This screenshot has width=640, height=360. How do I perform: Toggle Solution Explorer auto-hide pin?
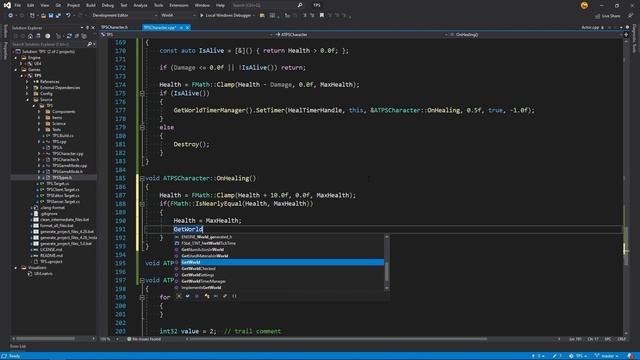coord(87,28)
